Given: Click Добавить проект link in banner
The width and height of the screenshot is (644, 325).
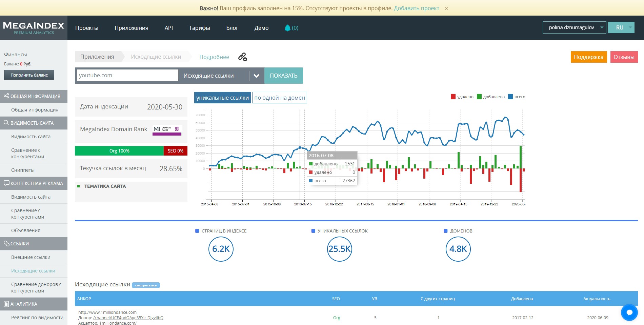Looking at the screenshot, I should point(417,8).
